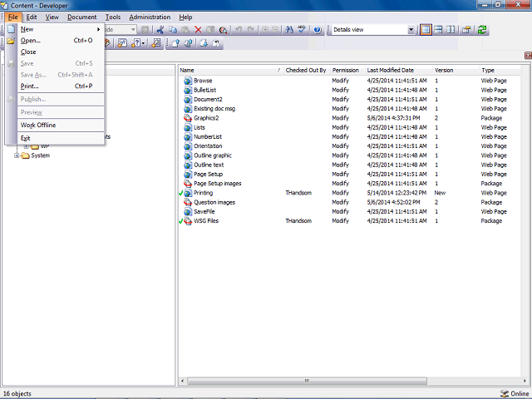Choose Exit from File menu

point(61,139)
